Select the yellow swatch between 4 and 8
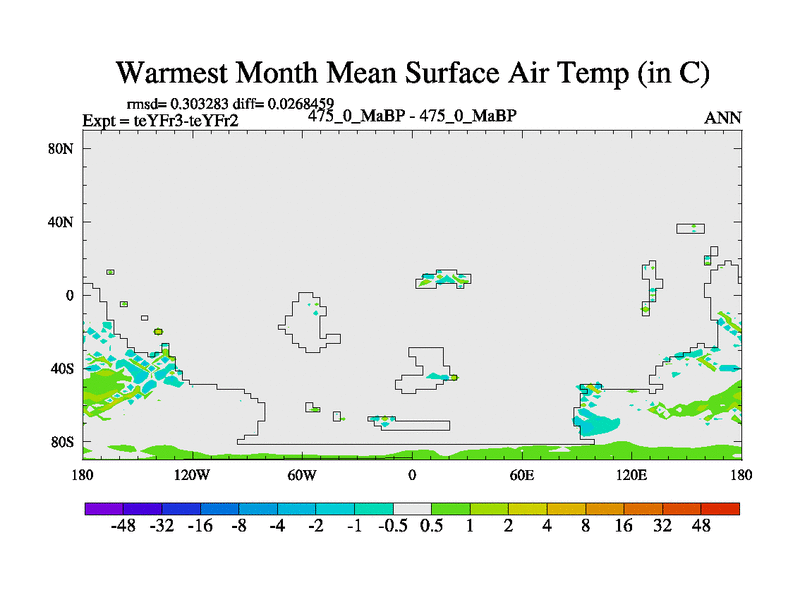 pyautogui.click(x=566, y=509)
